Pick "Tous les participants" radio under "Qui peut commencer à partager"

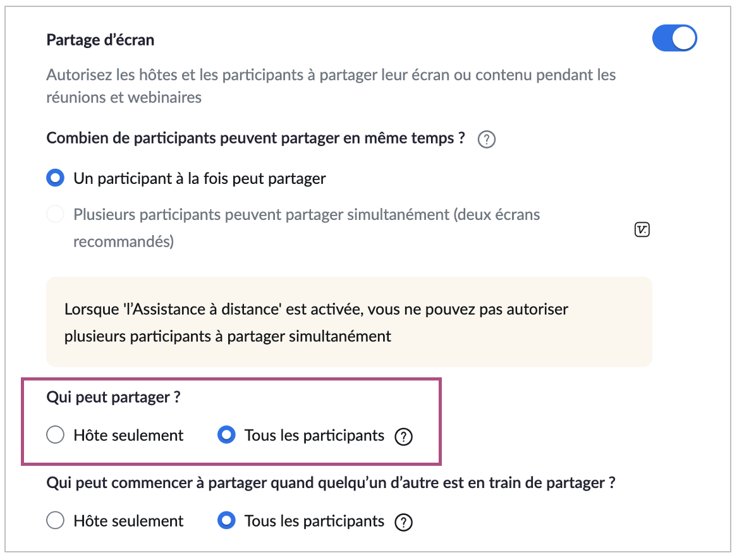pyautogui.click(x=226, y=521)
